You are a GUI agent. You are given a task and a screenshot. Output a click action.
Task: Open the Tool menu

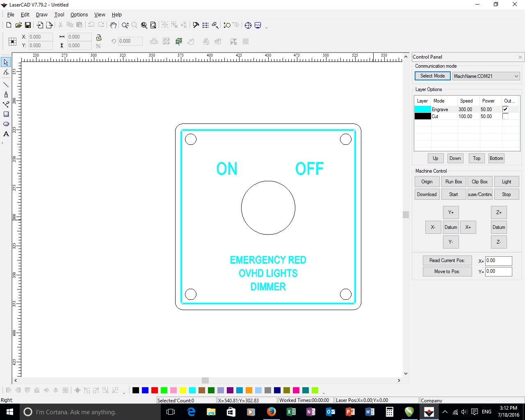[59, 15]
